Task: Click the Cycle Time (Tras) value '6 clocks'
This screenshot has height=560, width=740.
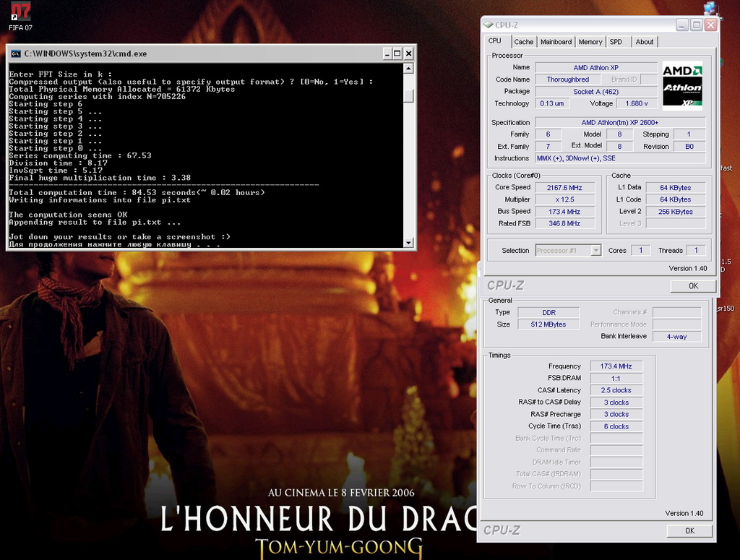Action: (616, 426)
